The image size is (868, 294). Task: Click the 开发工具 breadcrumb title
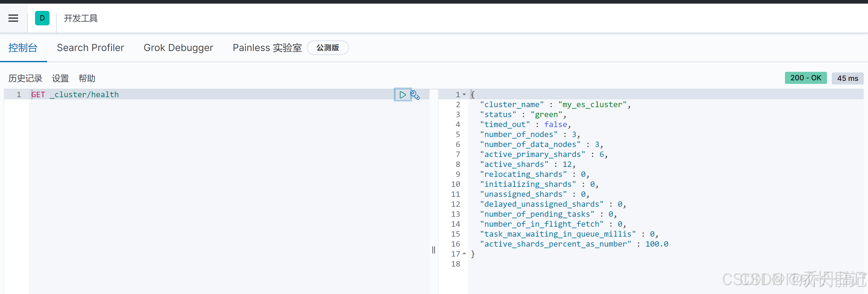[x=81, y=18]
